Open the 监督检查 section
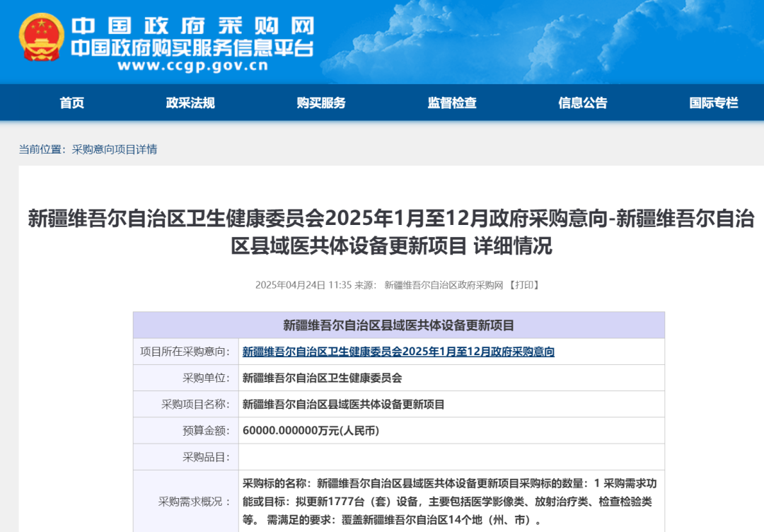 (x=451, y=103)
